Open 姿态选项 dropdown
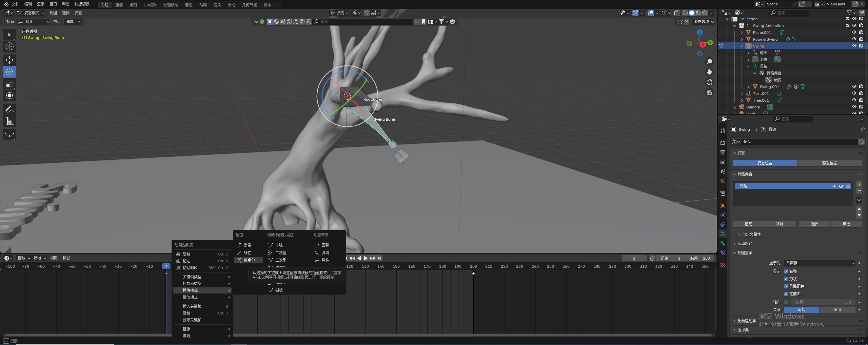The width and height of the screenshot is (868, 345). [x=703, y=22]
